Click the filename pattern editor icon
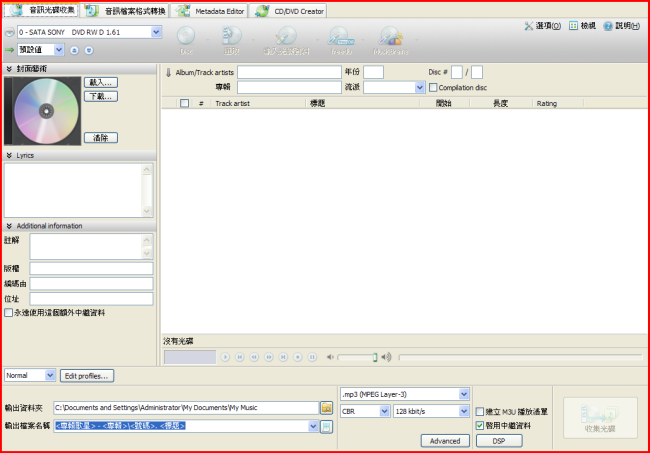This screenshot has height=453, width=650. pyautogui.click(x=326, y=426)
